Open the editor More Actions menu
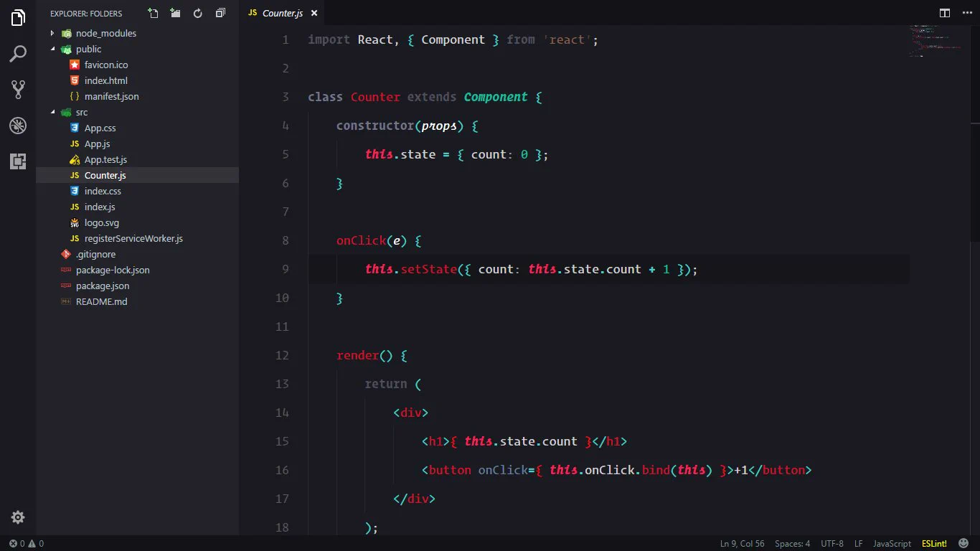 click(x=965, y=13)
